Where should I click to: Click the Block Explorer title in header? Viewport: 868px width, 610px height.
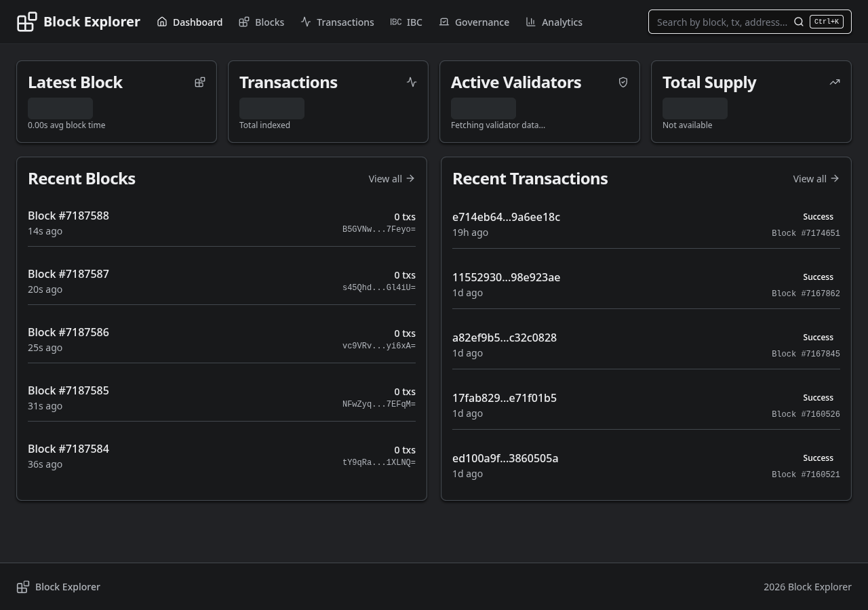coord(92,22)
